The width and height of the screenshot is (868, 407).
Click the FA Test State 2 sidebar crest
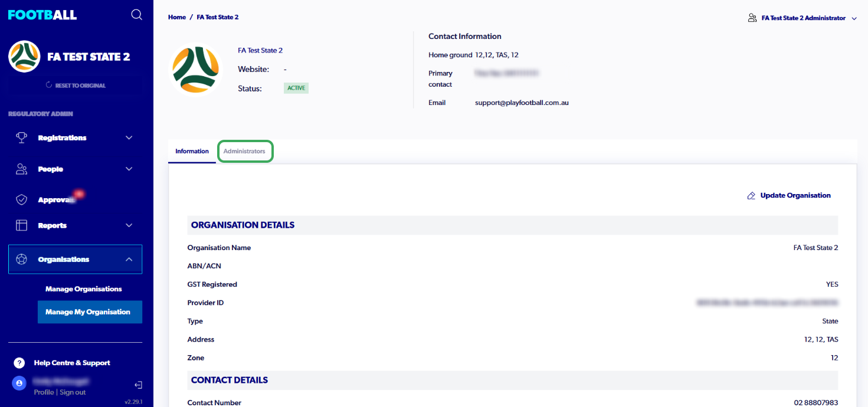[x=24, y=56]
